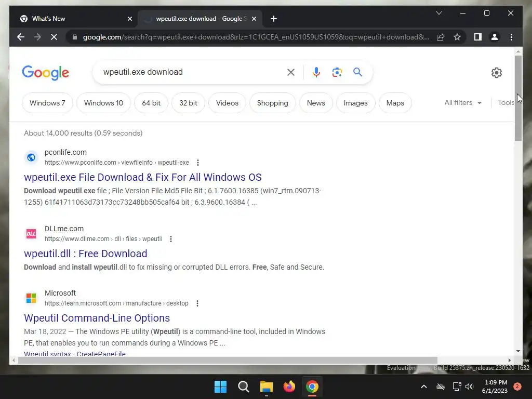The image size is (532, 399).
Task: Open more options for DLLme.com result
Action: (171, 239)
